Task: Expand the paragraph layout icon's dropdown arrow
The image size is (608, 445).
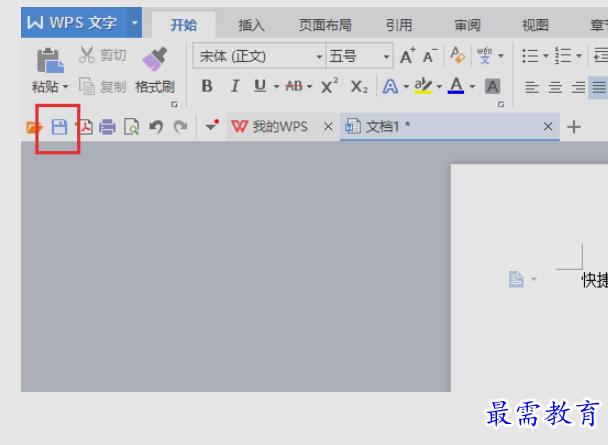Action: [x=534, y=279]
